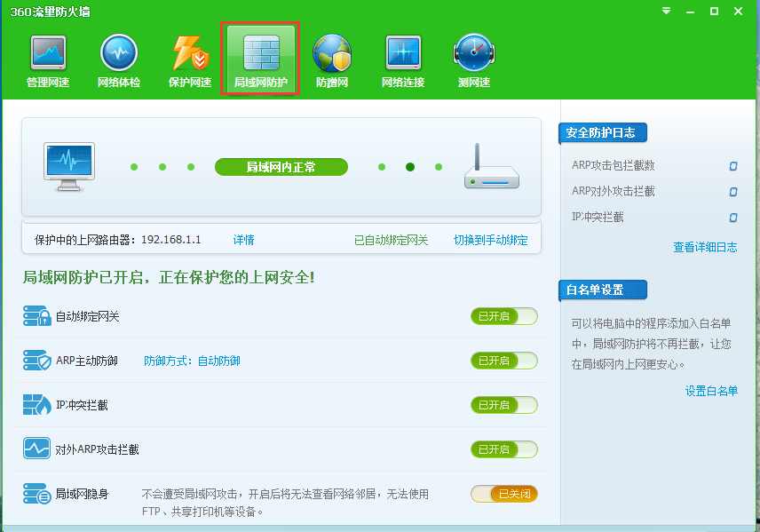The width and height of the screenshot is (760, 532).
Task: Click the ARP攻击包拦截数 count value
Action: pyautogui.click(x=733, y=166)
